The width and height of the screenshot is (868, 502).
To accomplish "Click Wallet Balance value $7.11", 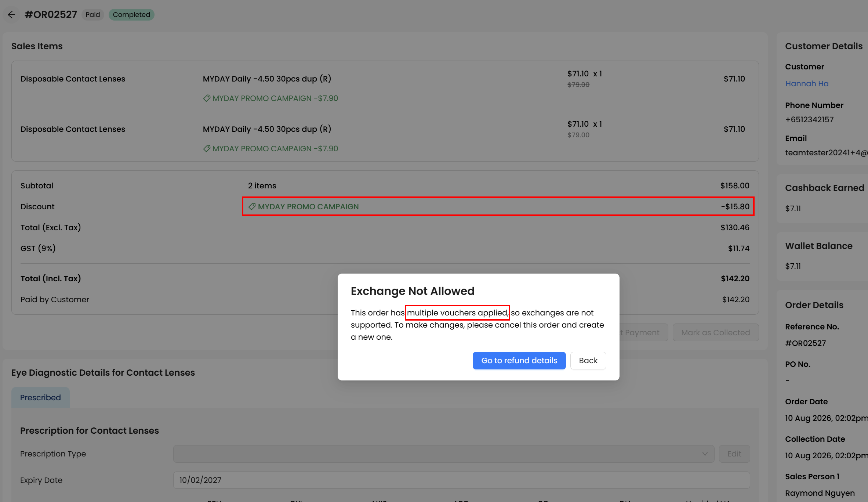I will [x=793, y=266].
